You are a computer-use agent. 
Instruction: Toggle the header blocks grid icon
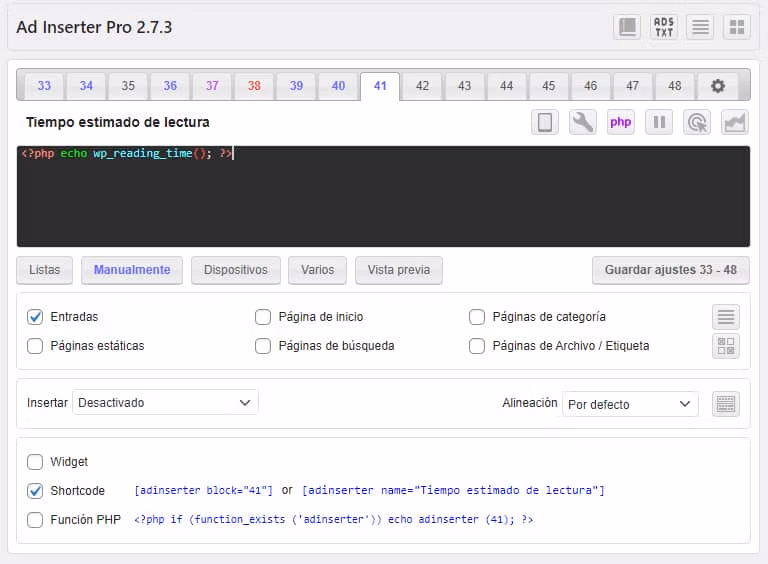click(x=737, y=27)
